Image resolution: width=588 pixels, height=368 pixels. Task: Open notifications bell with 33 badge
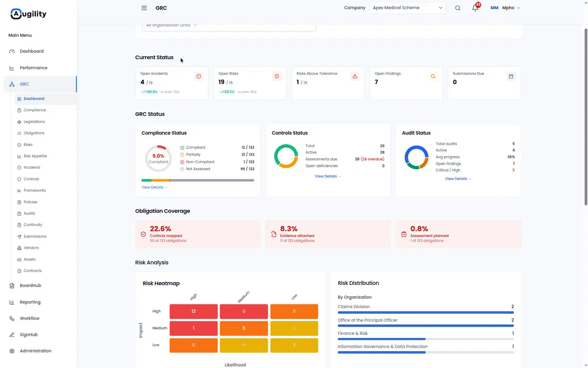(x=475, y=7)
